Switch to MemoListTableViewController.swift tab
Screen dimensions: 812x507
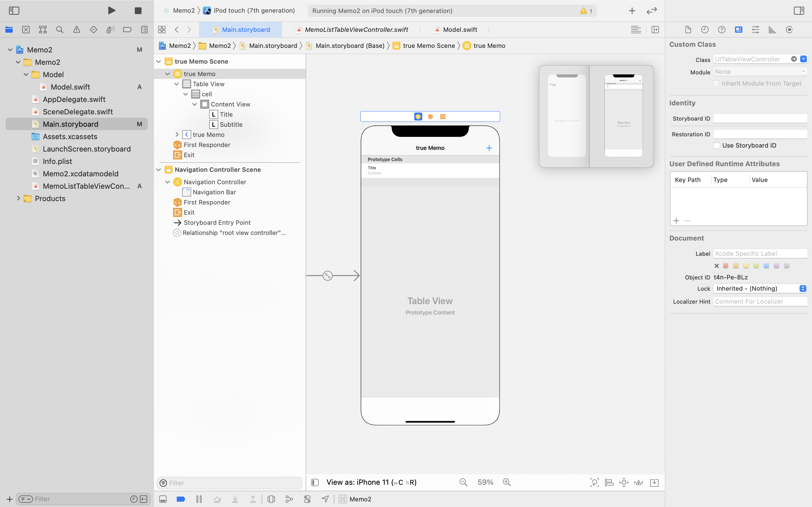[x=356, y=30]
